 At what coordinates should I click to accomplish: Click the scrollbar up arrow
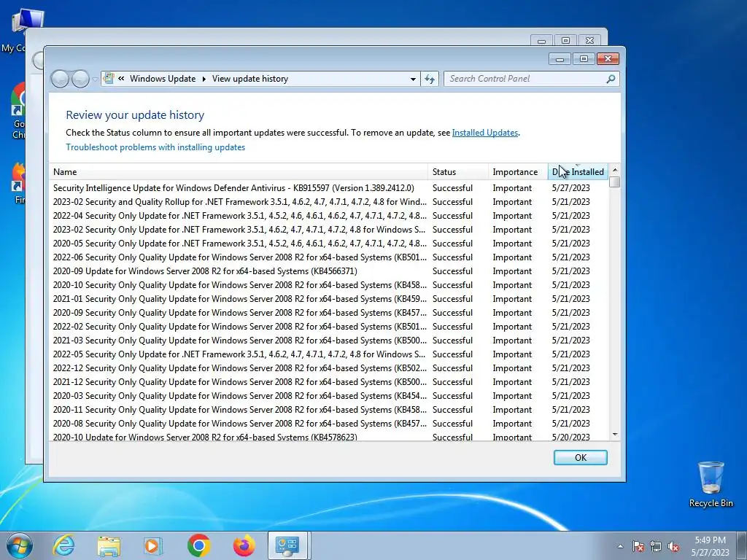pos(614,170)
